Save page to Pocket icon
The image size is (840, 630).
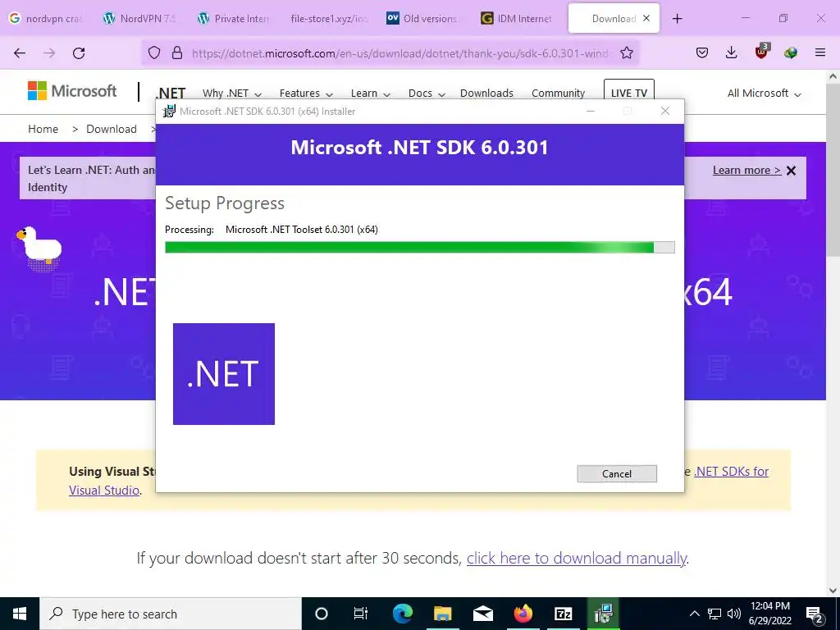702,52
